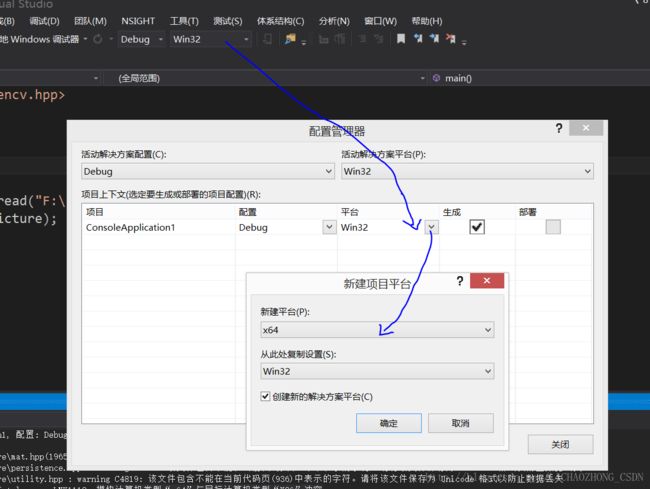Open the Win32 platform dropdown in project row
Viewport: 650px width, 489px height.
tap(431, 227)
